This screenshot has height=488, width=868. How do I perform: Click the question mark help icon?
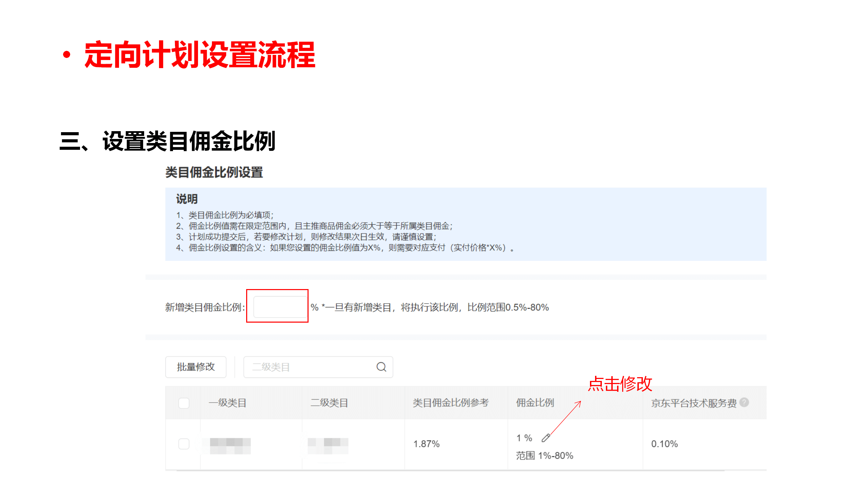coord(744,402)
